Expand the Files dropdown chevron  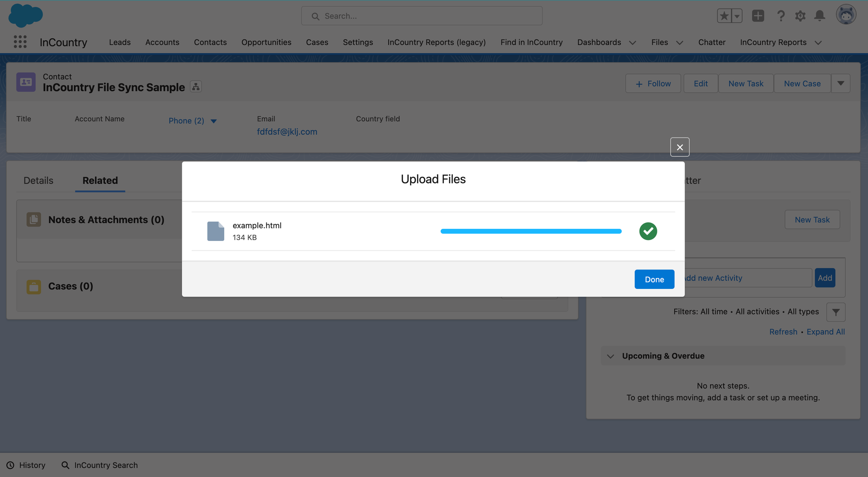[679, 43]
